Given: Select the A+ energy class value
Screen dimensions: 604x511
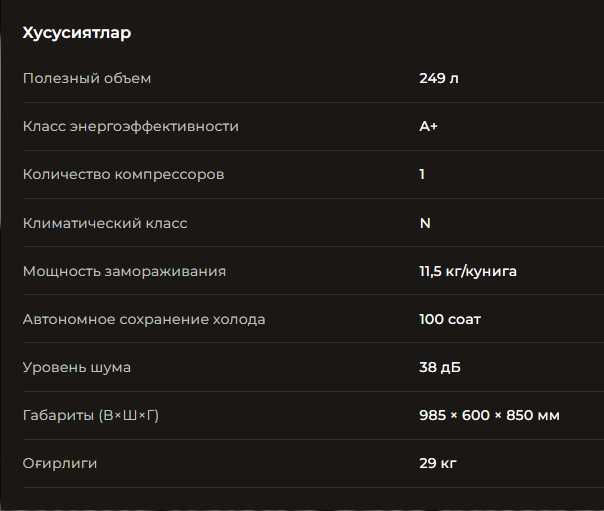Looking at the screenshot, I should (428, 126).
